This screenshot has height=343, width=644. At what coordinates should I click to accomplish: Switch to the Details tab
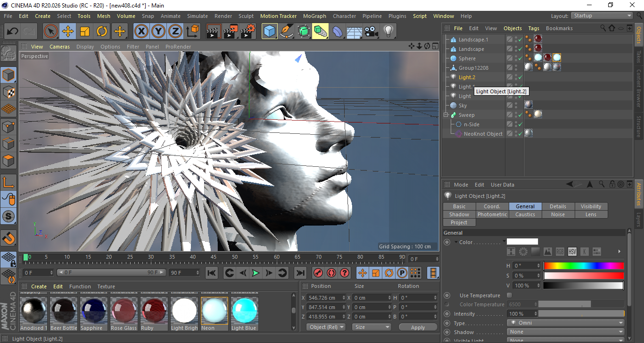click(558, 206)
